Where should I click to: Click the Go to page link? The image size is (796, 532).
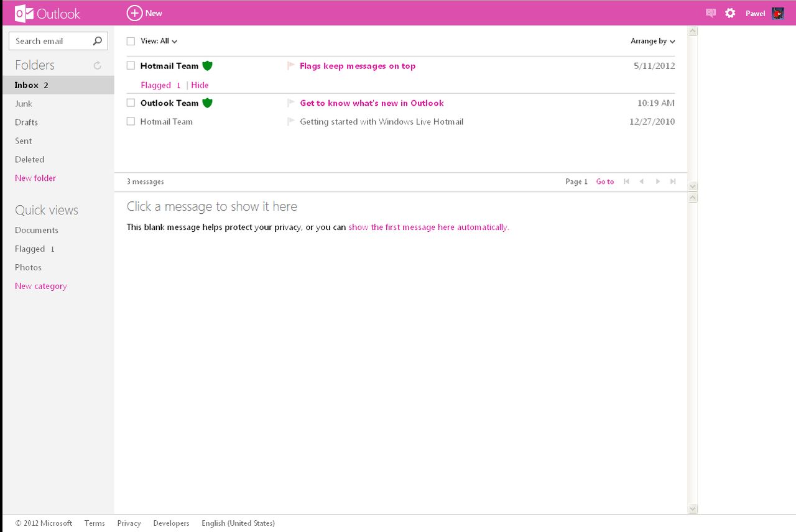pyautogui.click(x=605, y=181)
